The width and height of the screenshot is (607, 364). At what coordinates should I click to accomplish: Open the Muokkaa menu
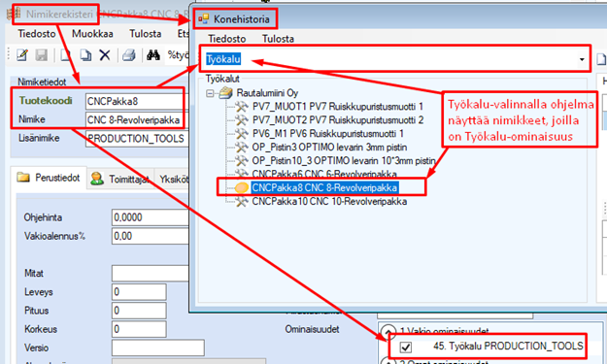click(92, 34)
